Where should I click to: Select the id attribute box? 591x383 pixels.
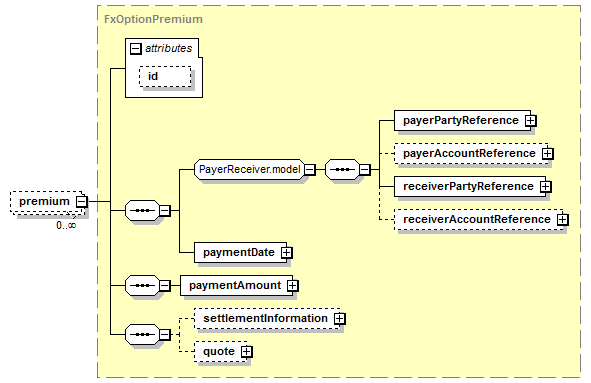[165, 77]
